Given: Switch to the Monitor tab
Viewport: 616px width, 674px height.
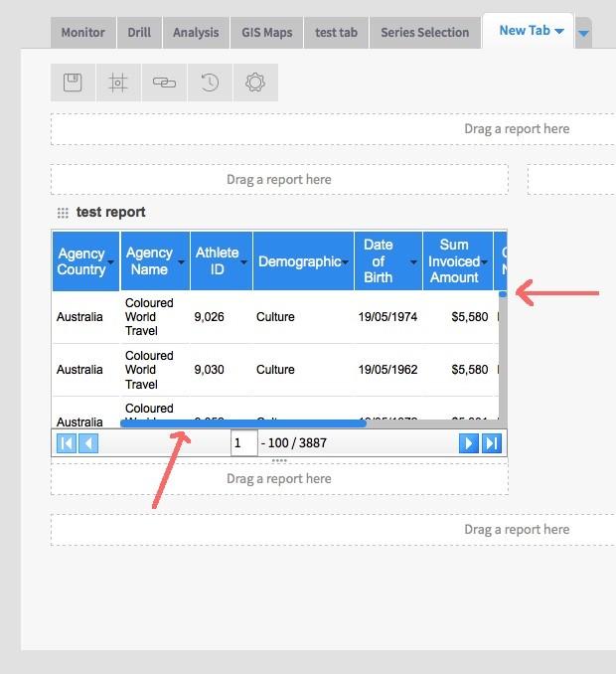Looking at the screenshot, I should tap(82, 33).
